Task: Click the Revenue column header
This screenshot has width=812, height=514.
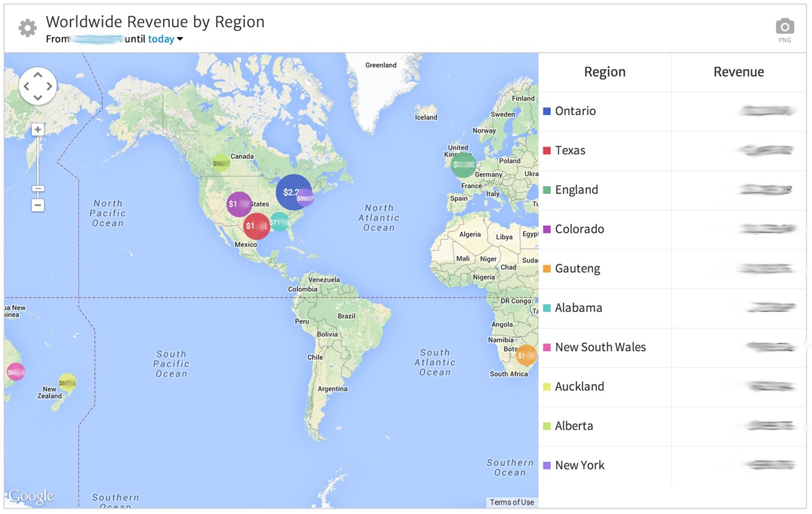Action: pyautogui.click(x=738, y=72)
